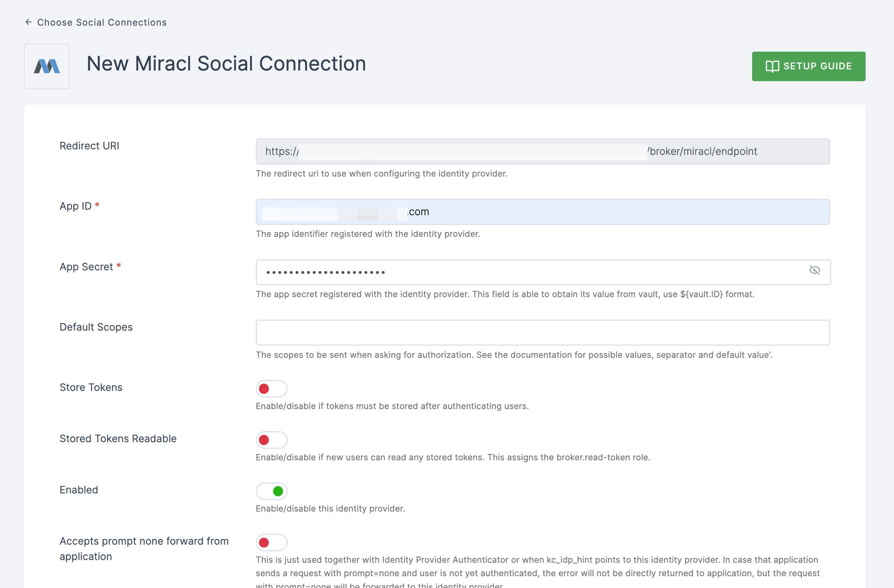
Task: Click the 'App Secret' label
Action: [86, 267]
